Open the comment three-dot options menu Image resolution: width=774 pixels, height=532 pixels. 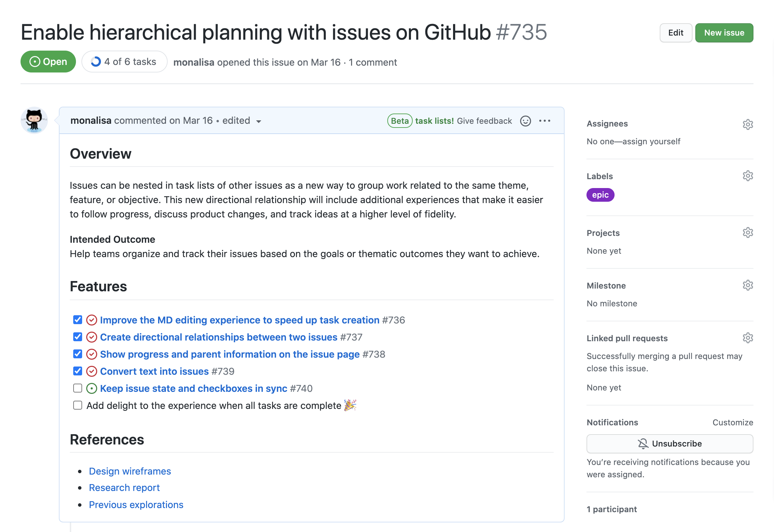(544, 121)
